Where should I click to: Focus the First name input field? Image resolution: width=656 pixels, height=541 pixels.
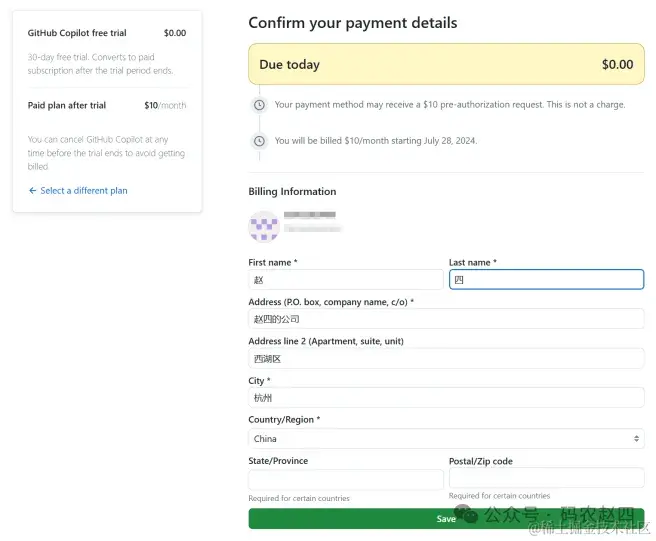(x=345, y=280)
